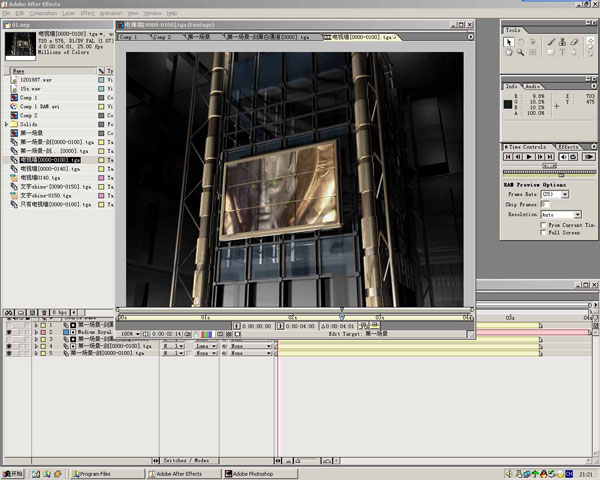Select the arrow Selection tool
This screenshot has height=480, width=600.
509,42
